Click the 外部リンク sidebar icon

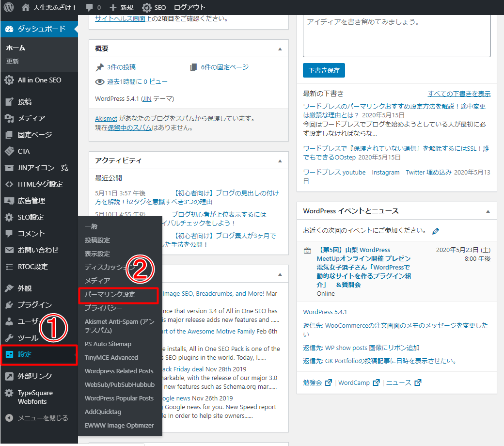click(9, 376)
